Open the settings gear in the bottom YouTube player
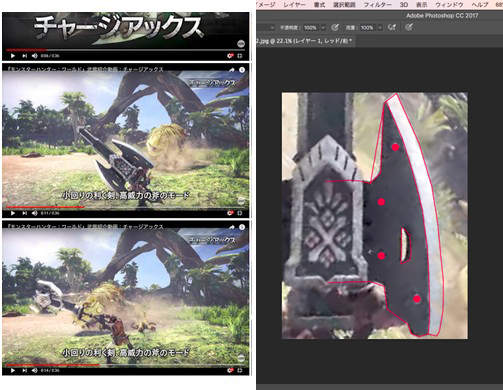 230,370
